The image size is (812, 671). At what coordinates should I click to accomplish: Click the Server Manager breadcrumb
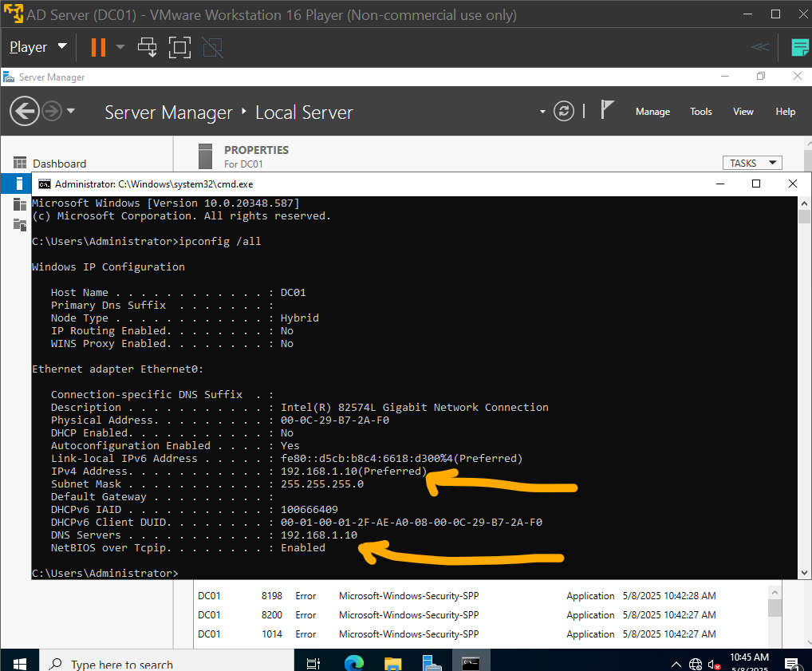[168, 112]
